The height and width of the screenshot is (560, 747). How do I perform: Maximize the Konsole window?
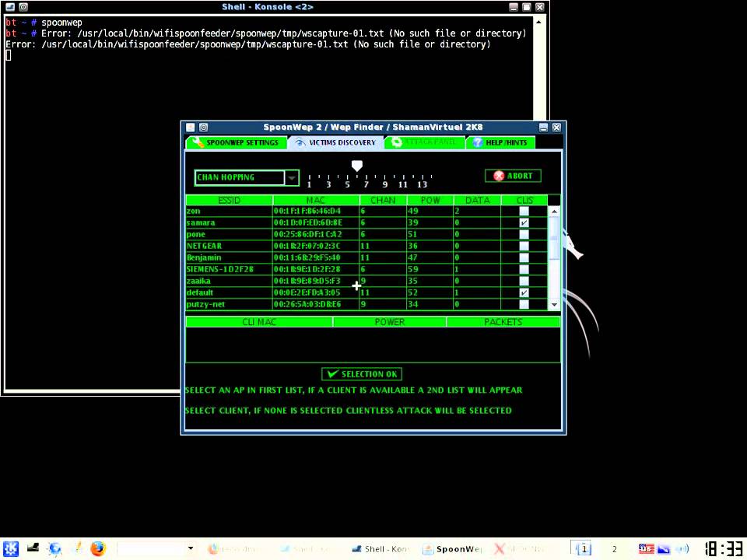[527, 7]
